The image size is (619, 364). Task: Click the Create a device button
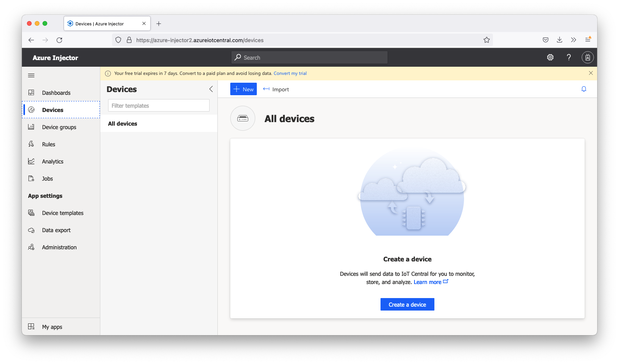click(x=407, y=305)
